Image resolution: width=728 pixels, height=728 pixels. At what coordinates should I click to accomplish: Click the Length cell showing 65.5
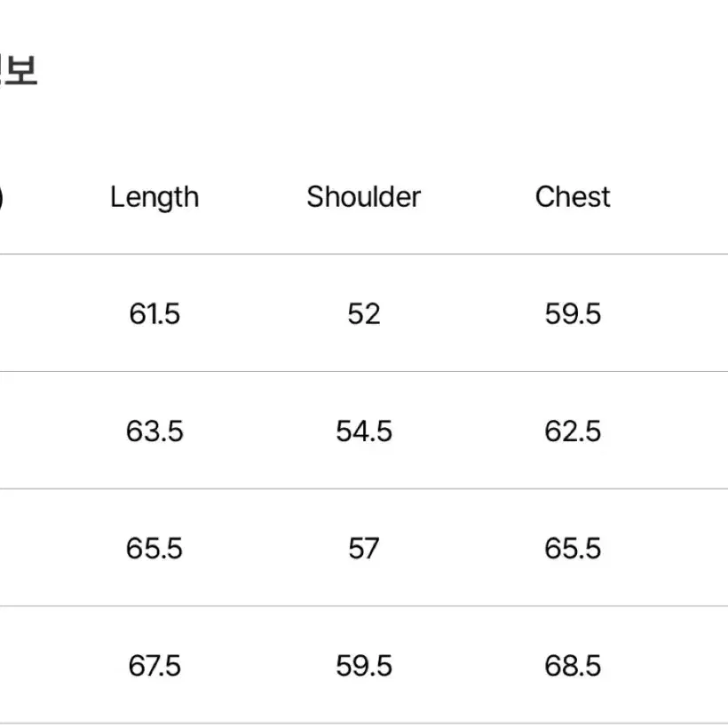[154, 549]
